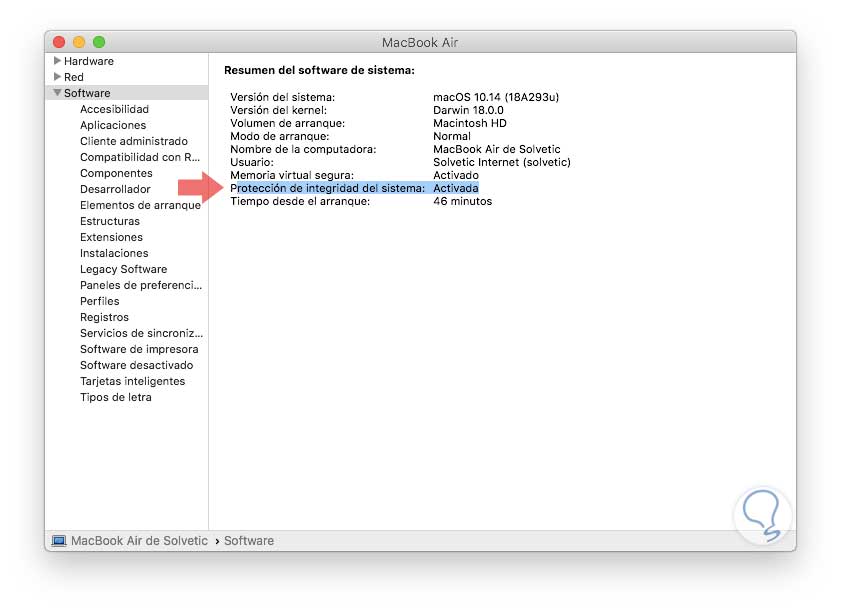Open Aplicaciones in the sidebar

(113, 125)
